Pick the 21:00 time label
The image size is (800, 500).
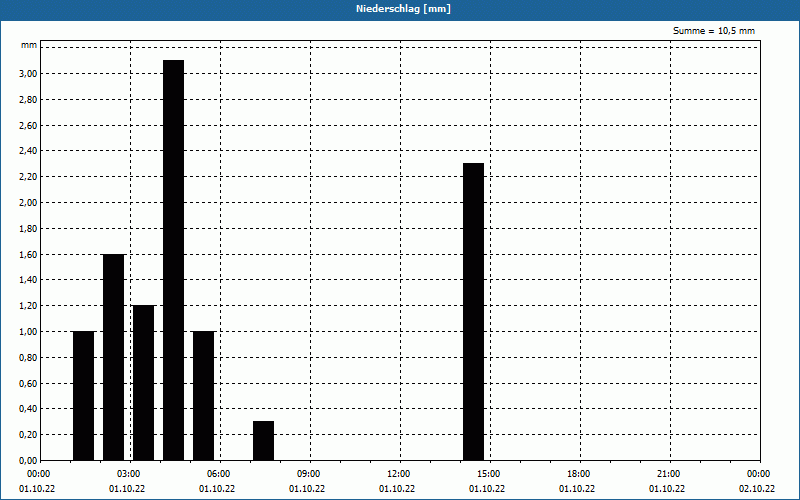tap(668, 474)
